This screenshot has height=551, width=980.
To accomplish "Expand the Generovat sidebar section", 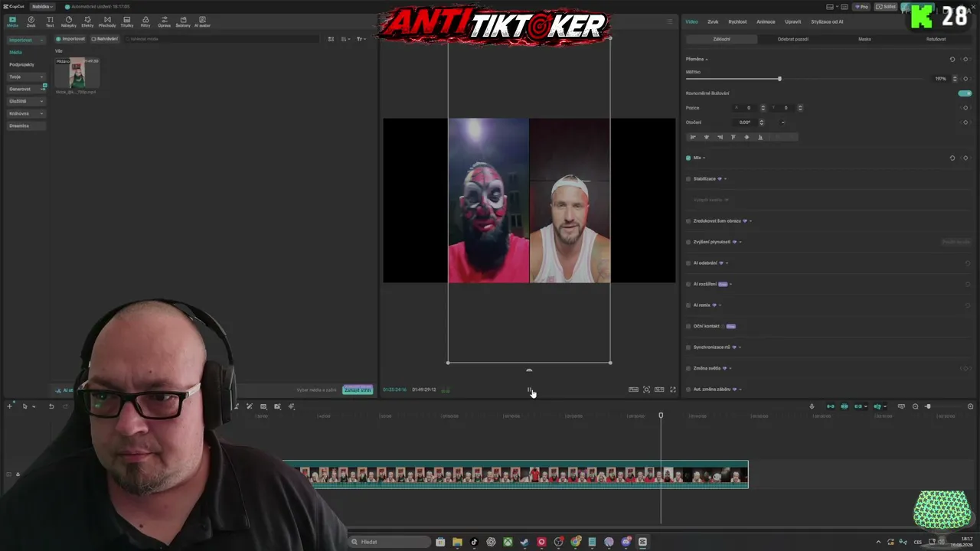I will point(26,89).
